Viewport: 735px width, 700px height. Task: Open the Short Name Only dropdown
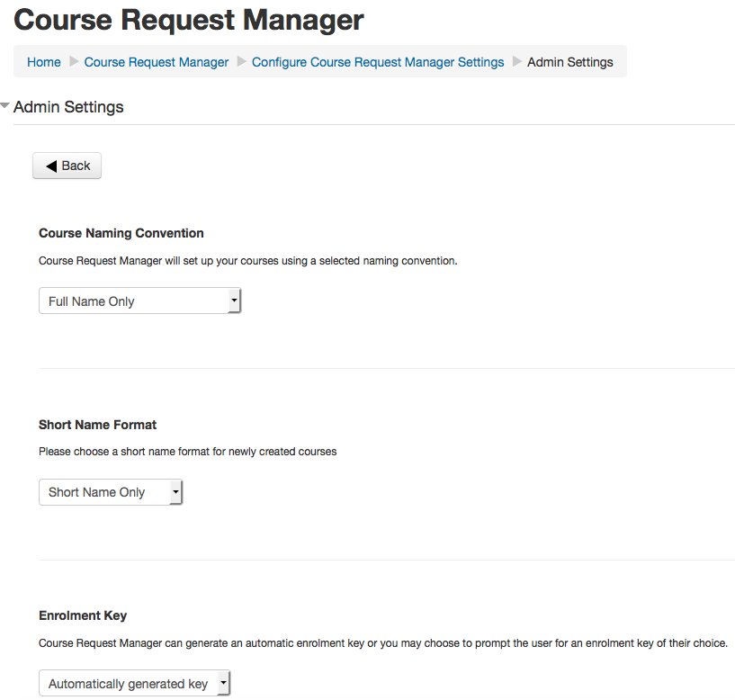click(x=110, y=492)
